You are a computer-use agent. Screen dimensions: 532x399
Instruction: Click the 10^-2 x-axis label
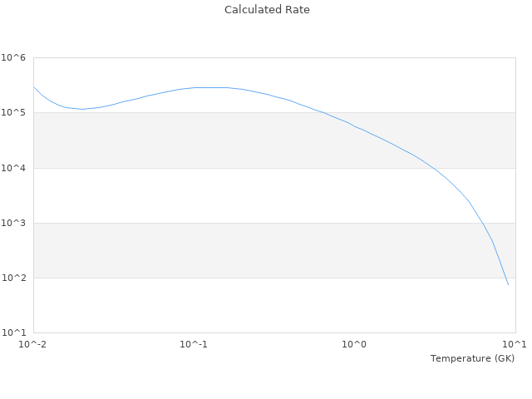(33, 344)
